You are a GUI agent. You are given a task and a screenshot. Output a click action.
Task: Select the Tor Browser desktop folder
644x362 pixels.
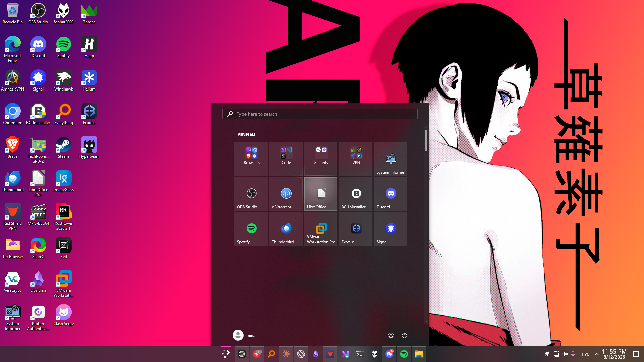pyautogui.click(x=13, y=248)
